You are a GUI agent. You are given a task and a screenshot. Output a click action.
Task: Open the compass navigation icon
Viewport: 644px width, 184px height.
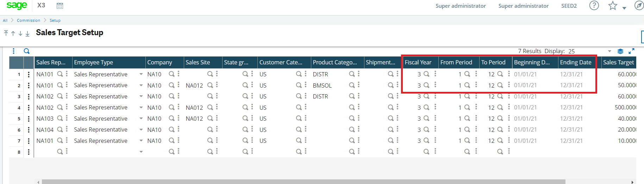(x=639, y=6)
